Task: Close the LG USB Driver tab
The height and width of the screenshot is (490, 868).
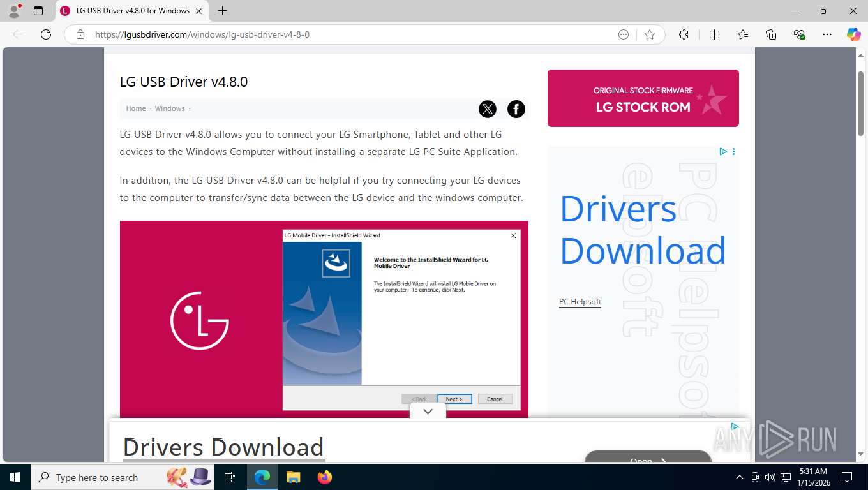Action: coord(199,11)
